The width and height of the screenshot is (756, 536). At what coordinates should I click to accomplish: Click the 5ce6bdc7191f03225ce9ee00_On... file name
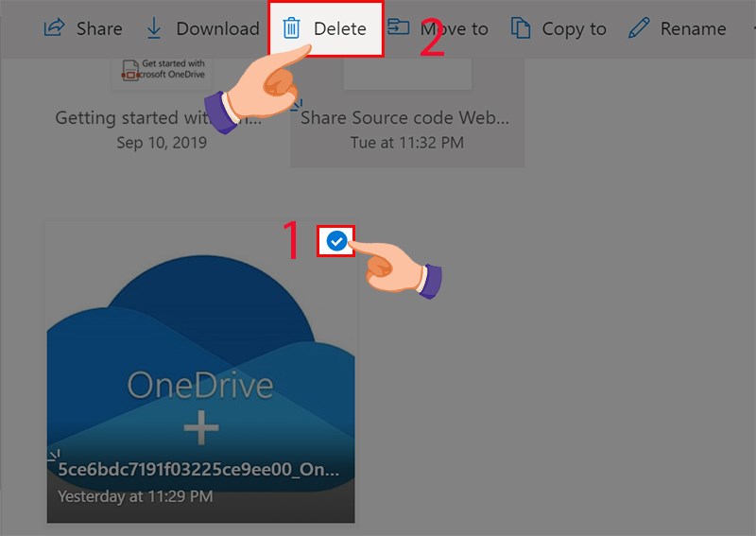(x=198, y=469)
